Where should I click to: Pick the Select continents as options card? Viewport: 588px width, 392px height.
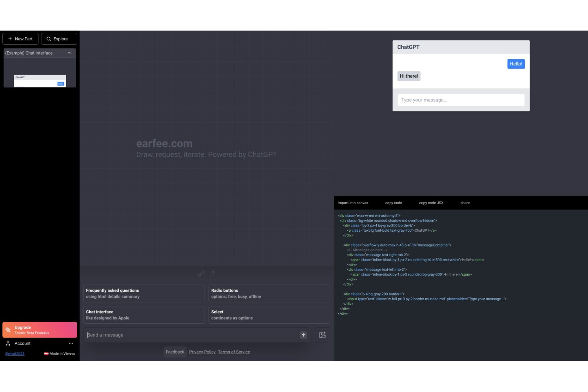(x=269, y=315)
